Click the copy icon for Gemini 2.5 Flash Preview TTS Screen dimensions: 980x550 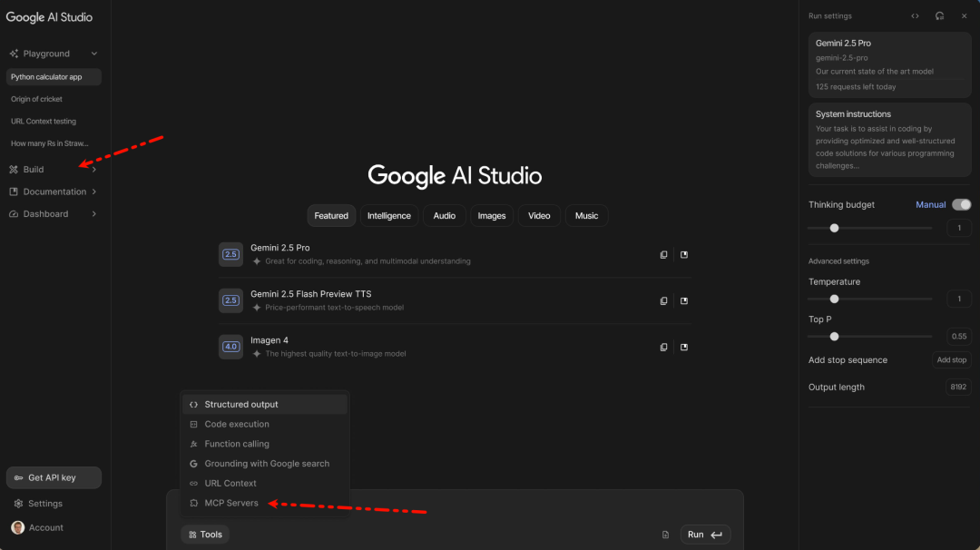click(663, 301)
